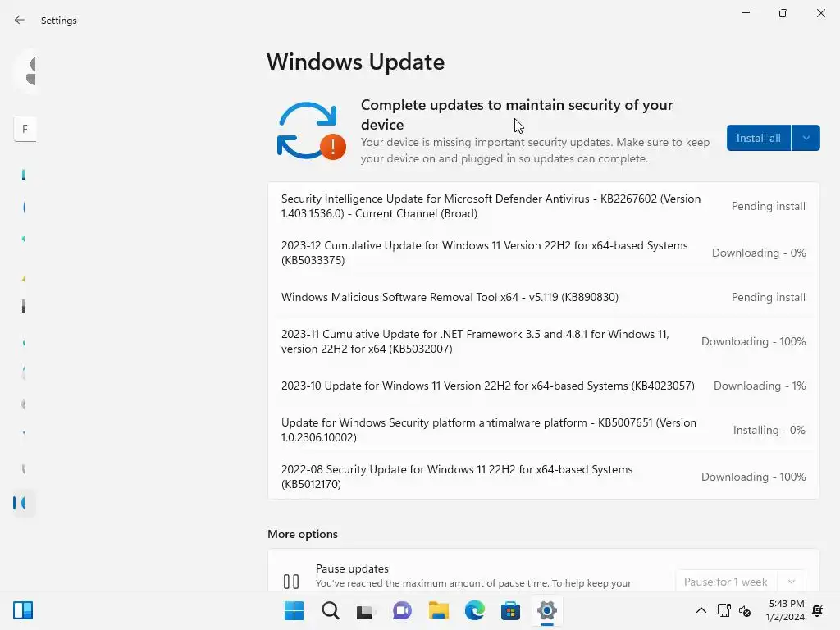Open the 'Pause for 1 week' dropdown
Viewport: 840px width, 630px height.
point(741,582)
